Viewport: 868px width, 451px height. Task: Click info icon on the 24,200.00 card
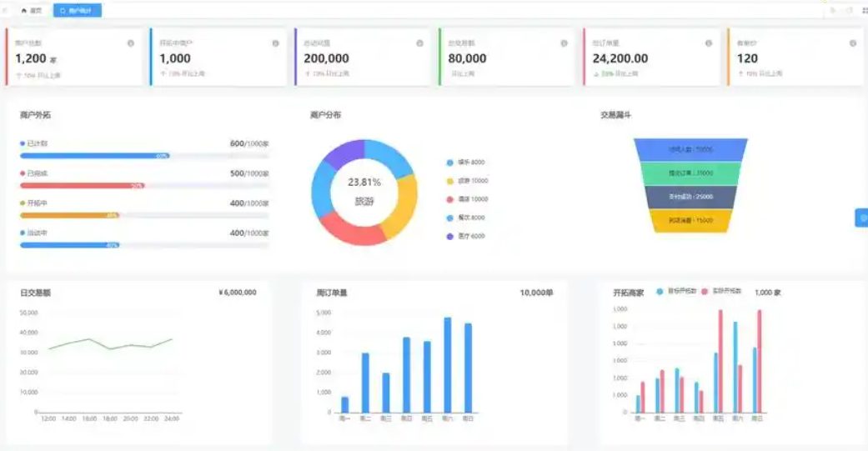click(708, 43)
